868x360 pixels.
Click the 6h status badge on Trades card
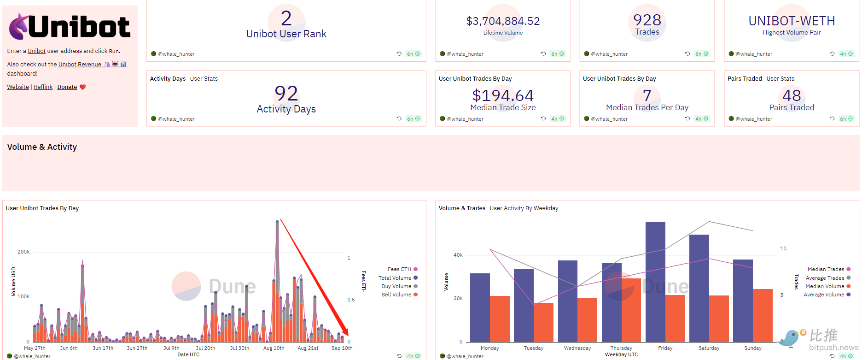tap(702, 54)
